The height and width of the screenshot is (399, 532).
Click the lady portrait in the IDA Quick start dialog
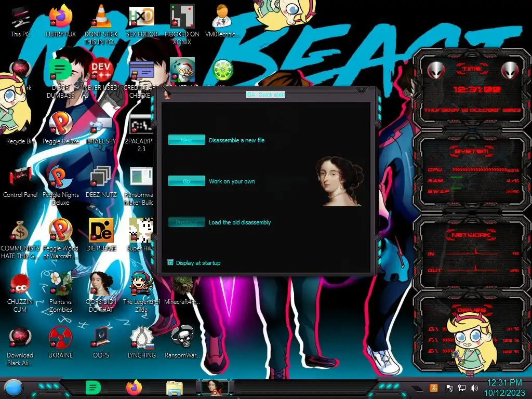click(x=339, y=181)
